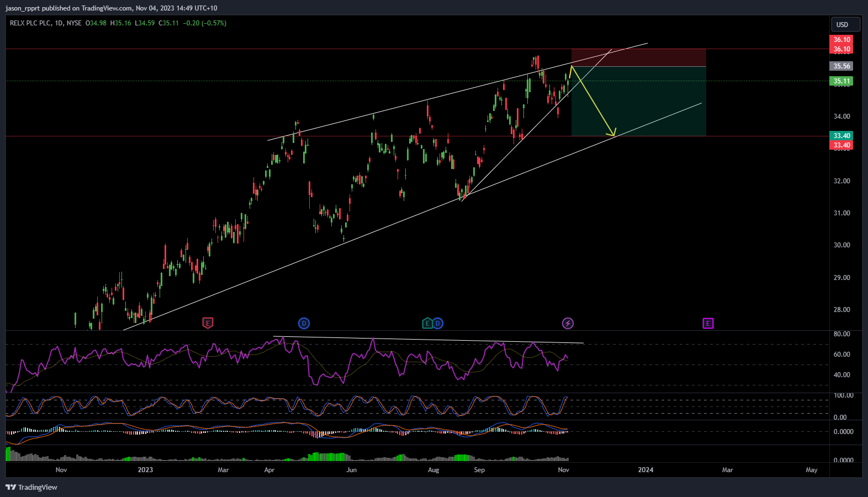
Task: Click the change value -0.20 (-0.57%)
Action: point(204,23)
